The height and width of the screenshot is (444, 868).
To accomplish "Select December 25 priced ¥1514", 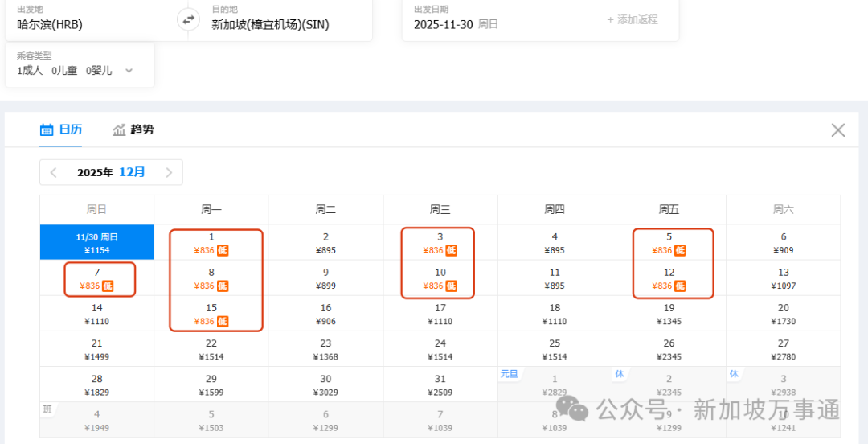I will click(555, 348).
